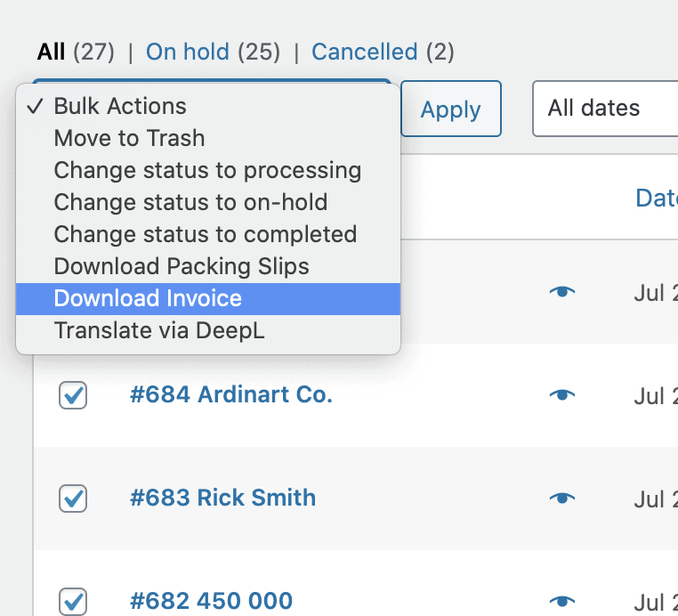Choose Move to Trash bulk action

129,138
